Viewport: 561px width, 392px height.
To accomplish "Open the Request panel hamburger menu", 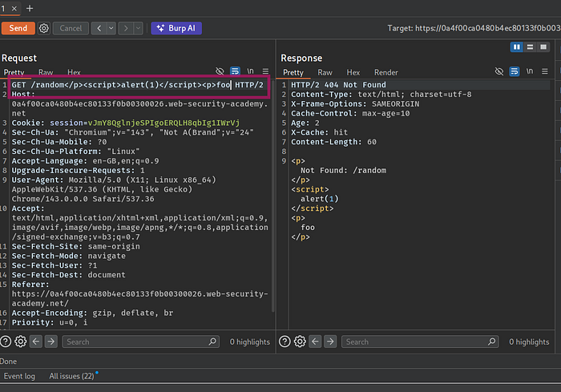I will coord(265,71).
